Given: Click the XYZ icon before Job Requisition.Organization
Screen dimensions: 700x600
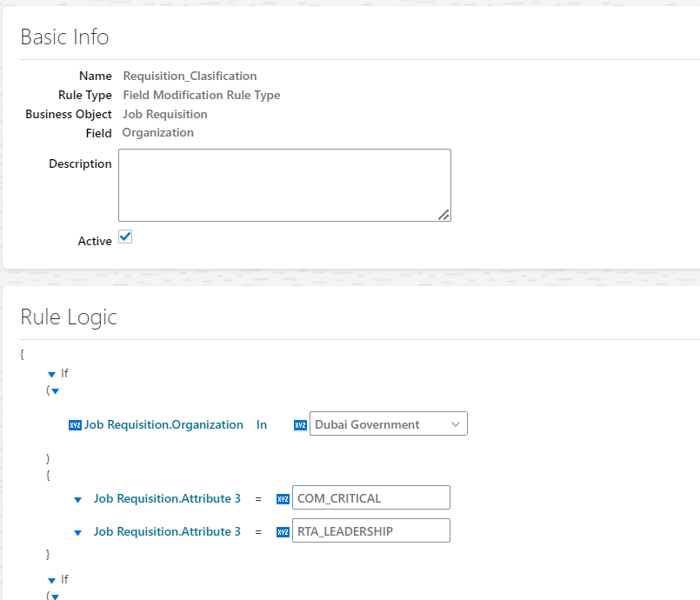Looking at the screenshot, I should click(x=75, y=425).
